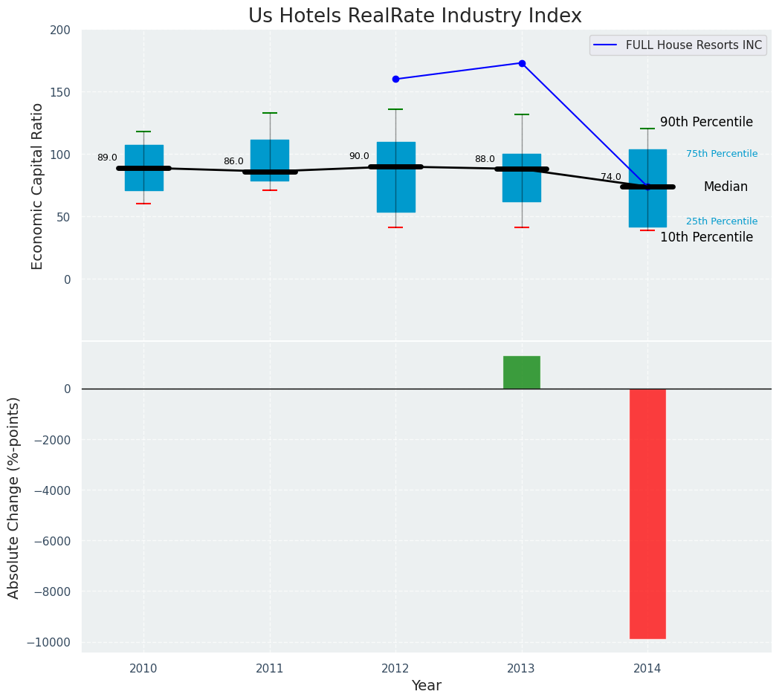Click the 86.0 median value label
779x700 pixels.
point(233,161)
